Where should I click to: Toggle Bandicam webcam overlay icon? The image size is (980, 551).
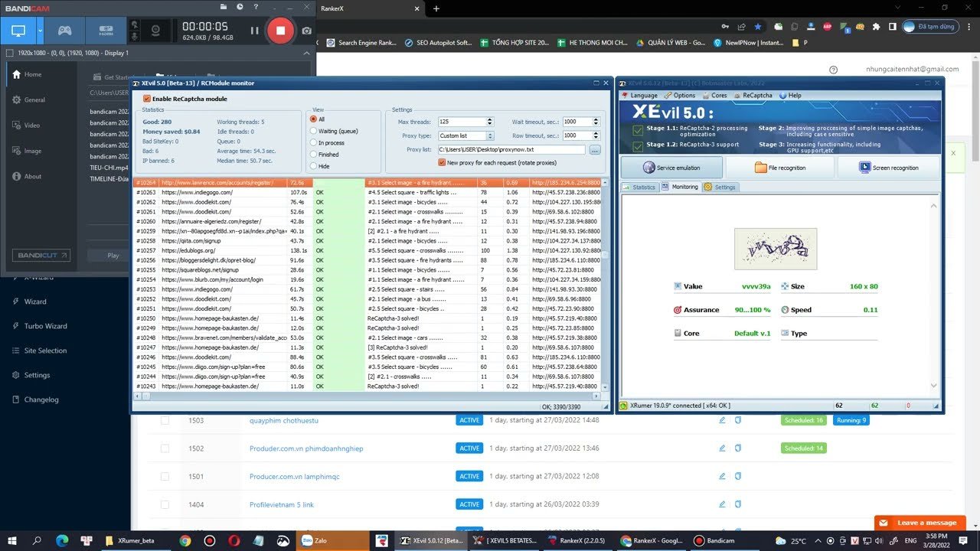pyautogui.click(x=155, y=31)
